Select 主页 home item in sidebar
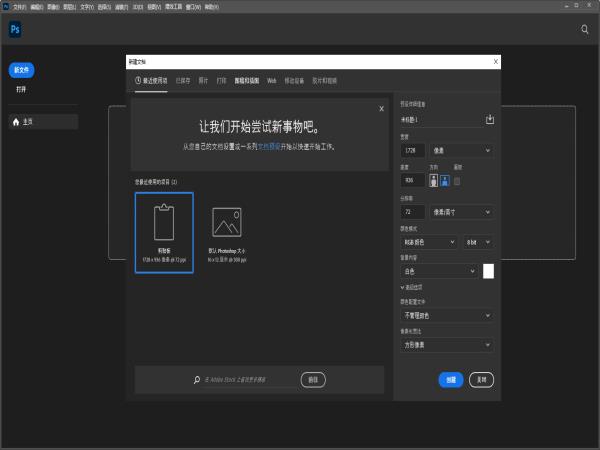 [x=43, y=122]
